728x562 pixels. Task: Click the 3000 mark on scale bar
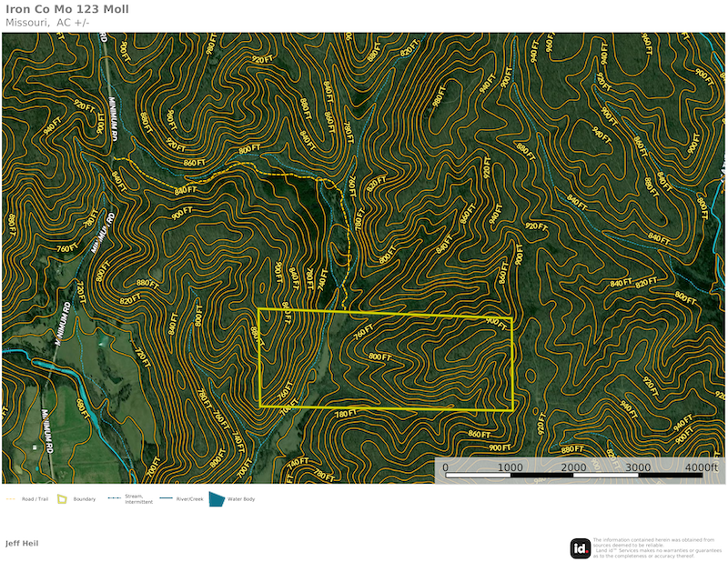coord(639,467)
